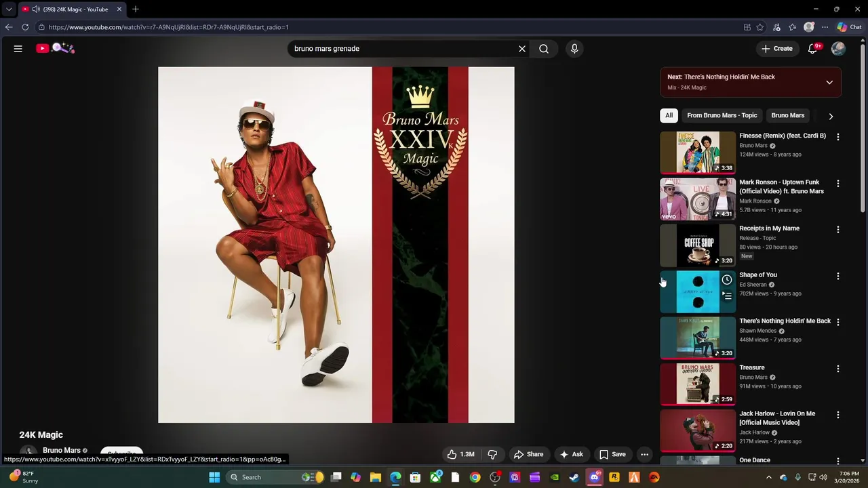Open the browser apps grid icon
The width and height of the screenshot is (868, 488).
747,27
